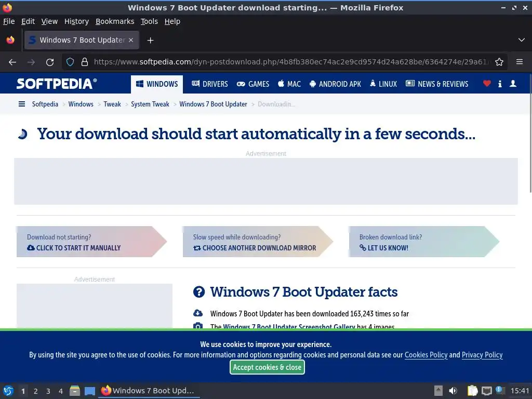Open the Mac category

tap(289, 84)
